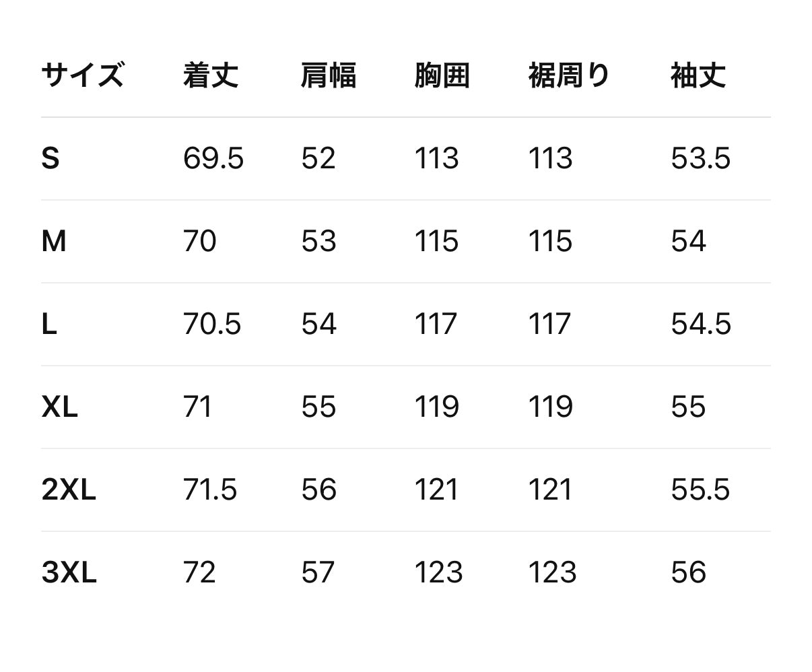This screenshot has height=672, width=812.
Task: Click the 53.5 袖丈 value for size S
Action: tap(700, 159)
